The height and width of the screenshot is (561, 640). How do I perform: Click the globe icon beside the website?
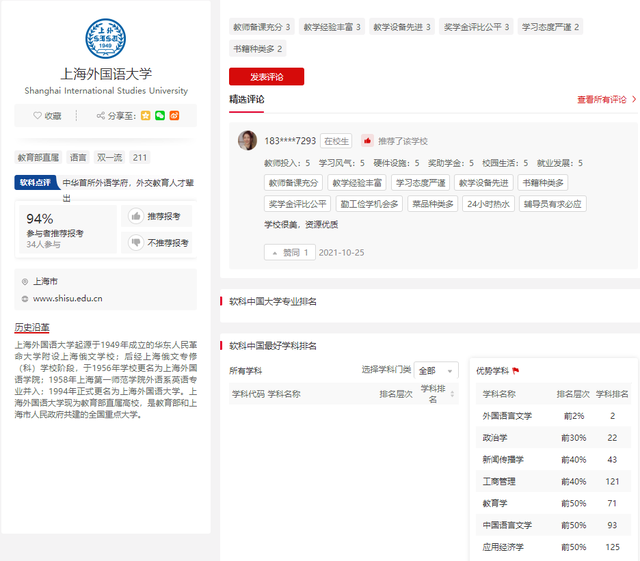click(x=25, y=299)
